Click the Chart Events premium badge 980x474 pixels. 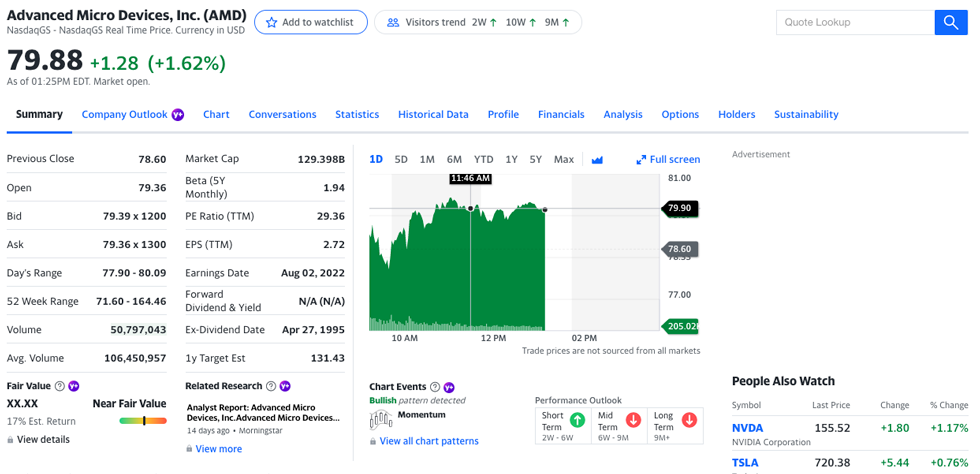click(x=449, y=387)
